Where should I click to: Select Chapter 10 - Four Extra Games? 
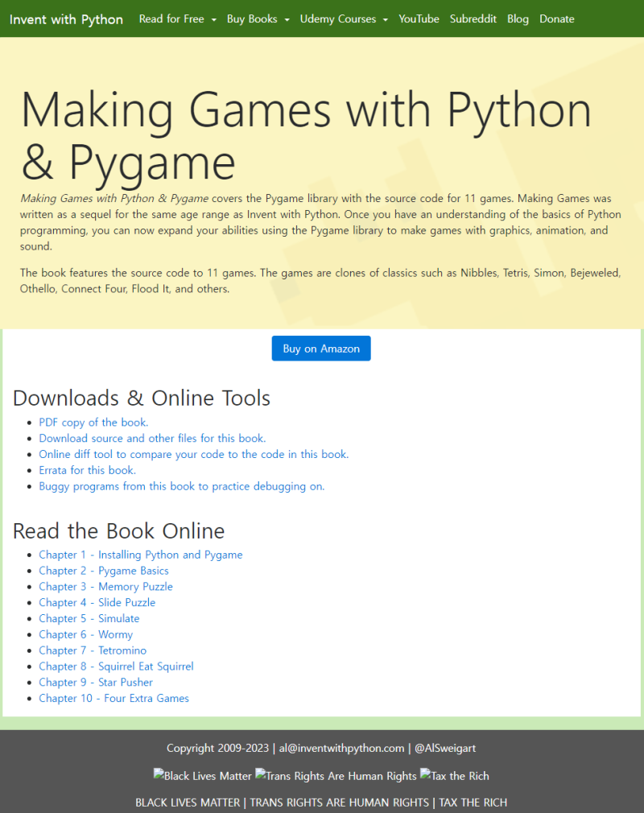tap(114, 699)
